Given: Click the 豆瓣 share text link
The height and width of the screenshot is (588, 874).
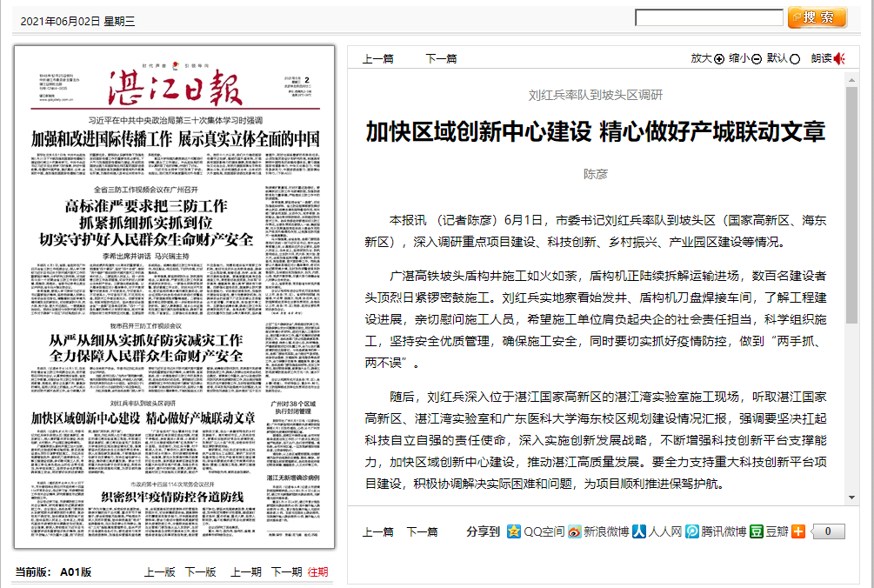Looking at the screenshot, I should pyautogui.click(x=777, y=531).
